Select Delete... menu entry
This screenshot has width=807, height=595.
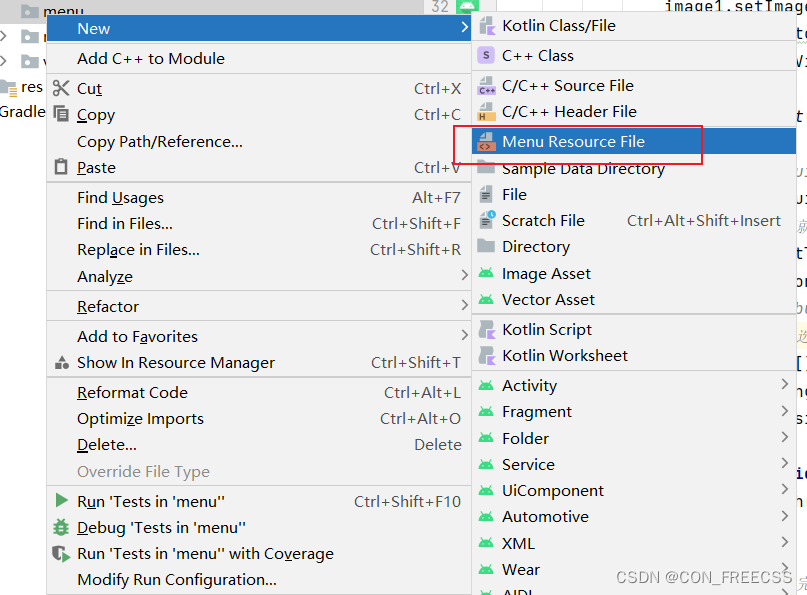258,445
